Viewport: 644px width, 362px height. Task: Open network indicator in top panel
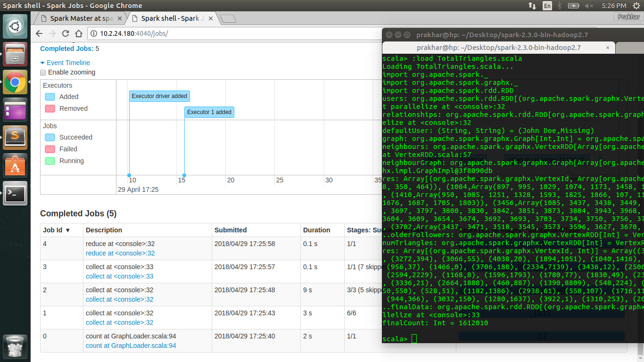point(532,6)
